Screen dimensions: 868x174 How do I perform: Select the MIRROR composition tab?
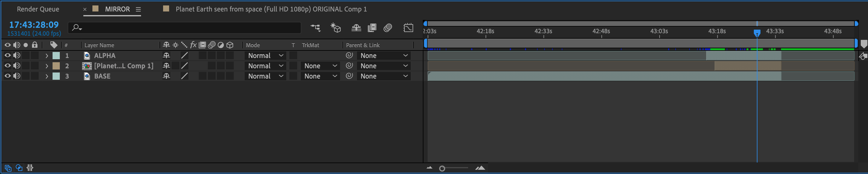(117, 9)
